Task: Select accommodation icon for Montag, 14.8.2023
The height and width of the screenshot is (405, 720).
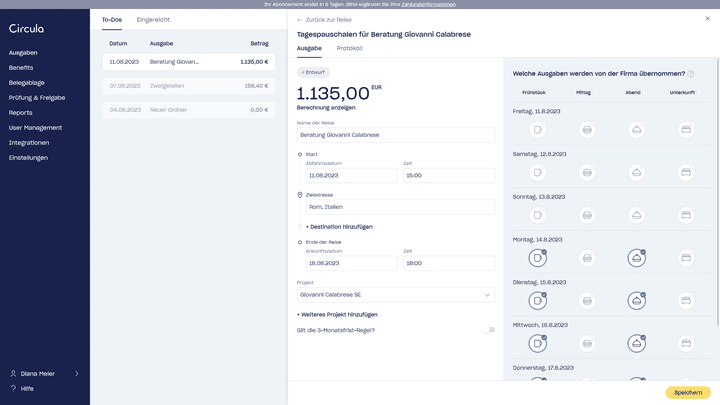Action: point(686,258)
